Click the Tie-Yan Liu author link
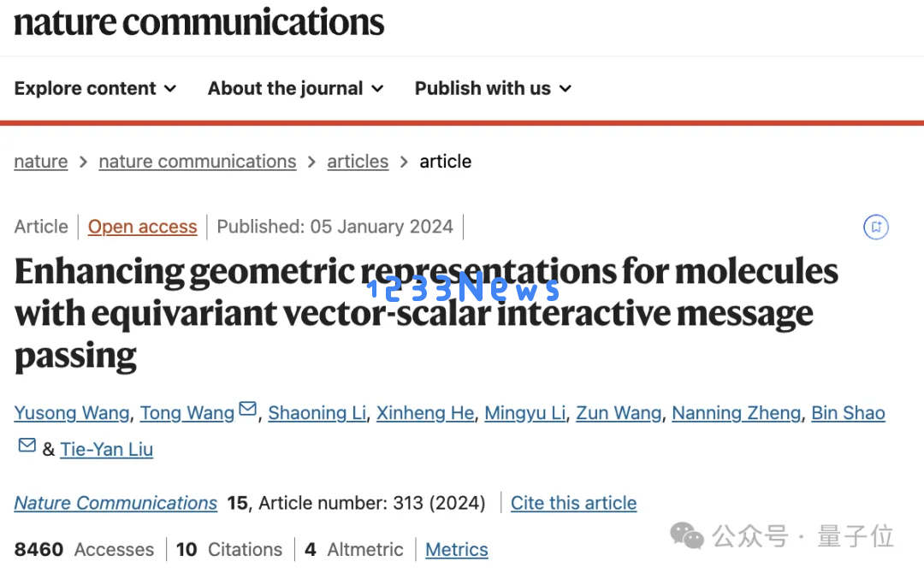The image size is (924, 573). click(107, 449)
